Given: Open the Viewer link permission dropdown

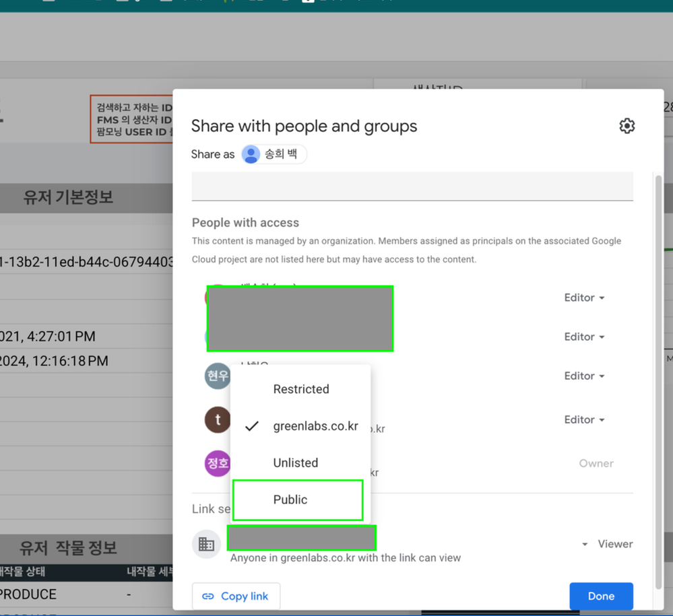Looking at the screenshot, I should pyautogui.click(x=608, y=544).
